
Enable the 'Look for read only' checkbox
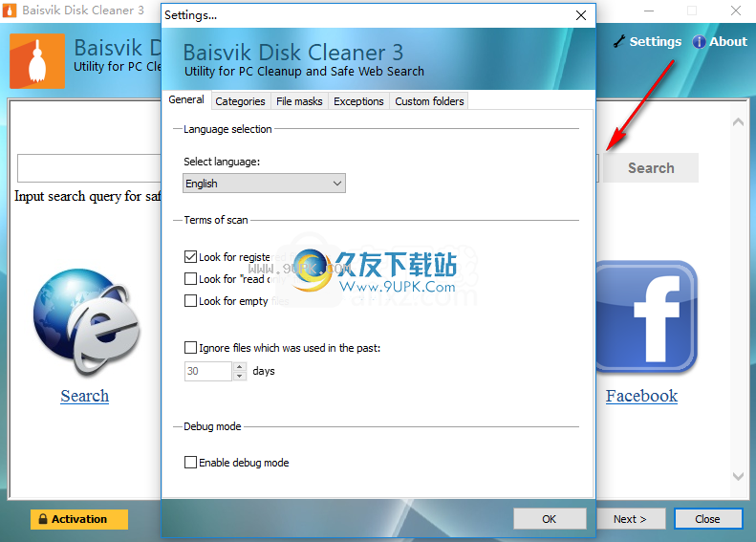[x=190, y=279]
